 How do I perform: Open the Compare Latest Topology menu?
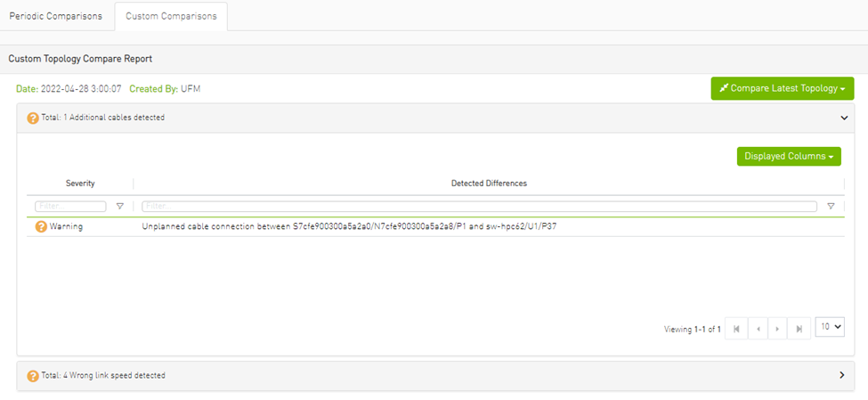tap(782, 88)
